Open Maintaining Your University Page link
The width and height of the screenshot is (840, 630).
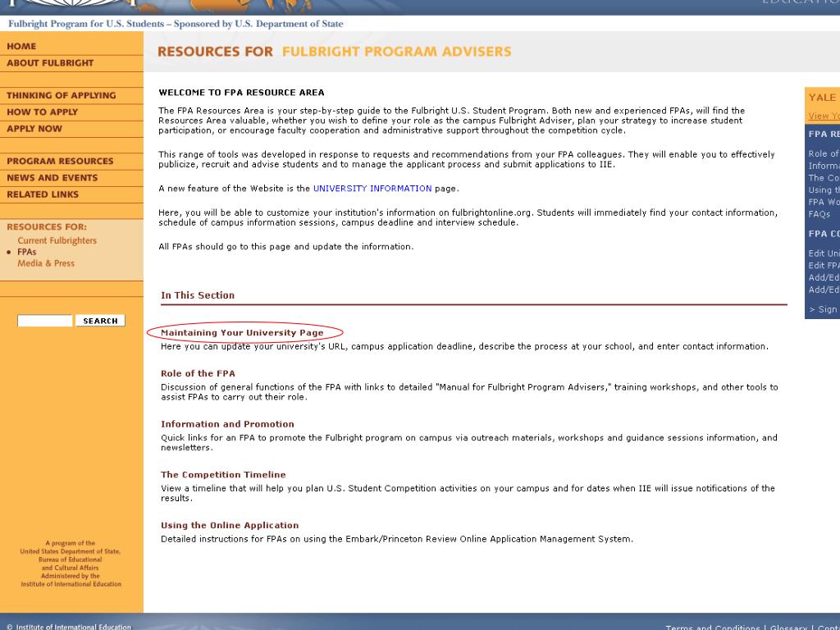pyautogui.click(x=242, y=333)
